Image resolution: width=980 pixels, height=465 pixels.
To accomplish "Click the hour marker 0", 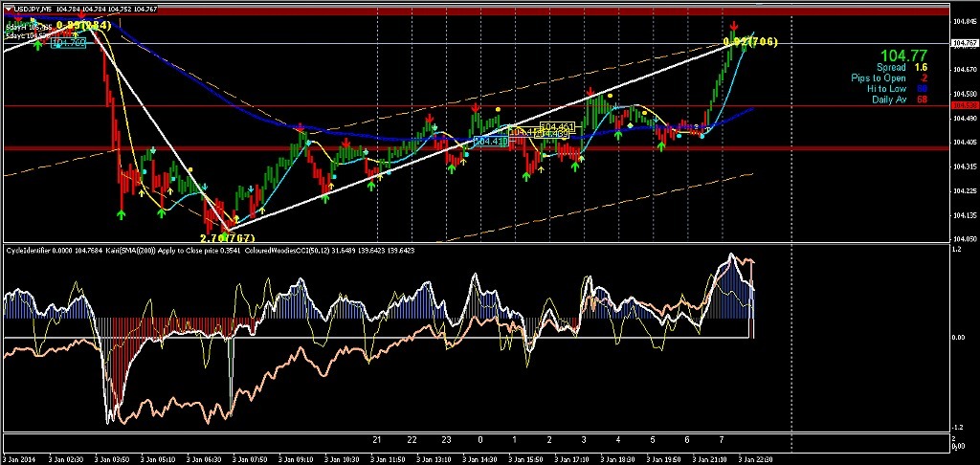I will coord(480,440).
